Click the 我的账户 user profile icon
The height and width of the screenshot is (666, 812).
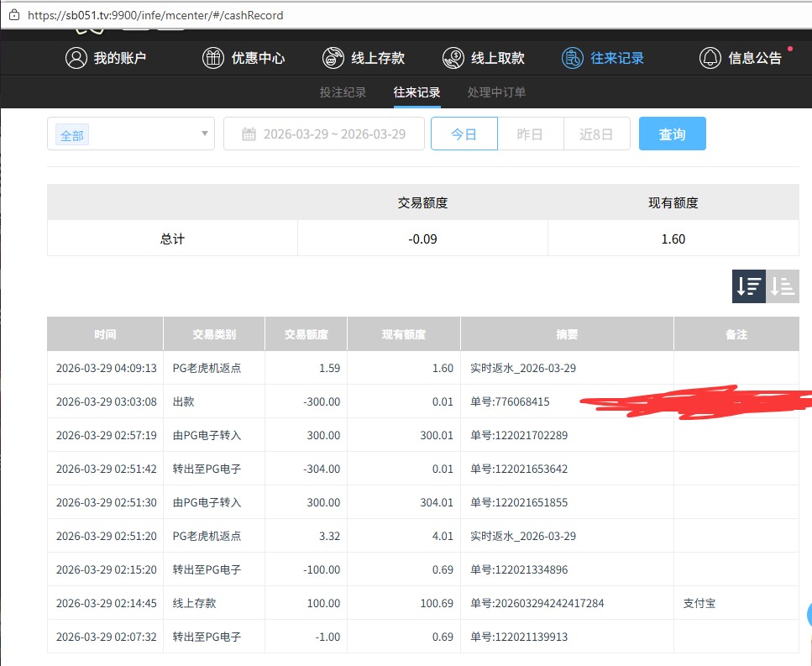point(76,58)
